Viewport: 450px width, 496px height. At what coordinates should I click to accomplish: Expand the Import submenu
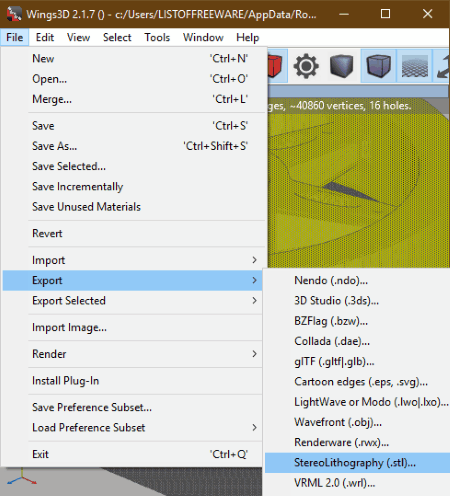pyautogui.click(x=134, y=260)
